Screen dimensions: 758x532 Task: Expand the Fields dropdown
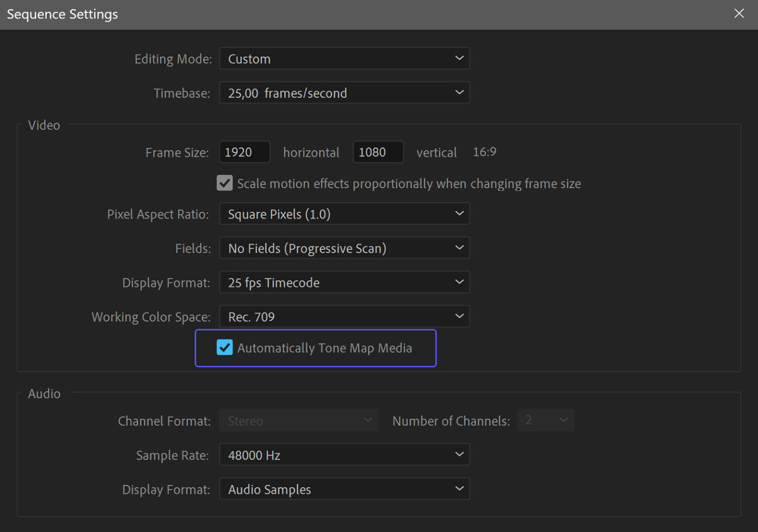click(344, 248)
